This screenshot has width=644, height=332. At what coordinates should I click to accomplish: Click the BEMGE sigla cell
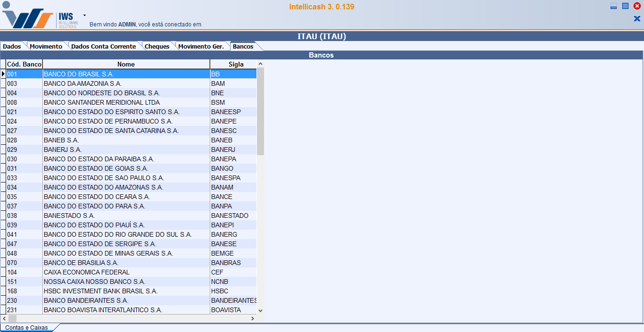point(233,253)
